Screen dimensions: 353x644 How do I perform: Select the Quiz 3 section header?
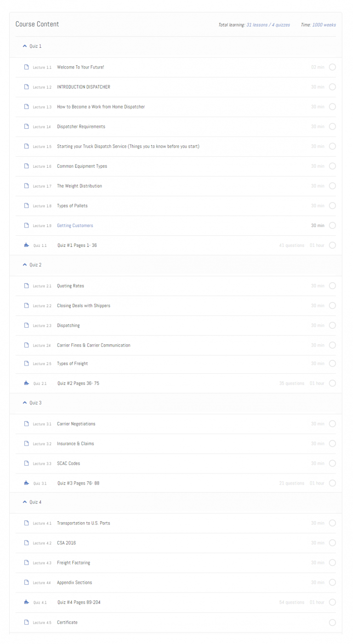point(35,403)
